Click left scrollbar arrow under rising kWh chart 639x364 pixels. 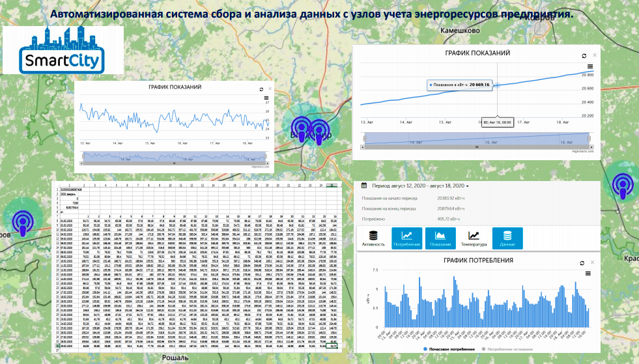(x=363, y=147)
